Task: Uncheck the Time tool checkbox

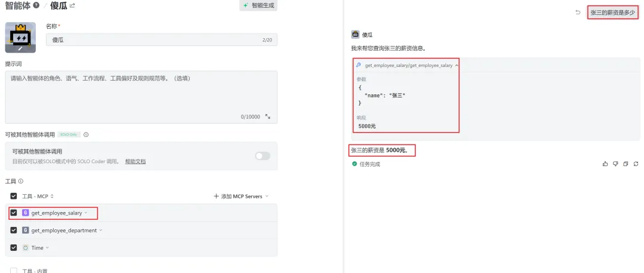Action: pyautogui.click(x=14, y=247)
